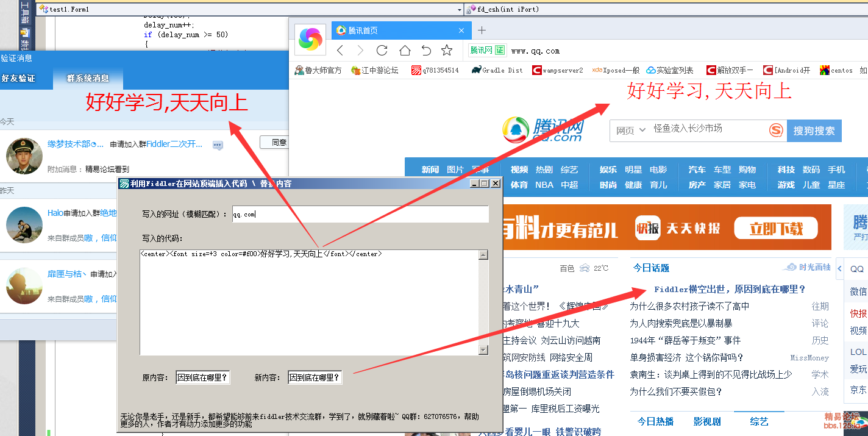This screenshot has height=436, width=868.
Task: Open the q781354514 bookmark
Action: click(435, 70)
